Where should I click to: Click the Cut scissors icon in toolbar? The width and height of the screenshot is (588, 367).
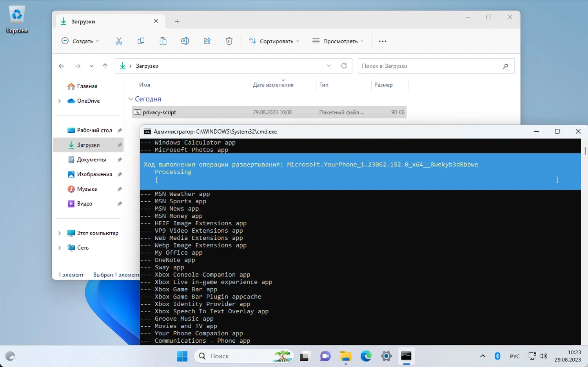pos(119,41)
